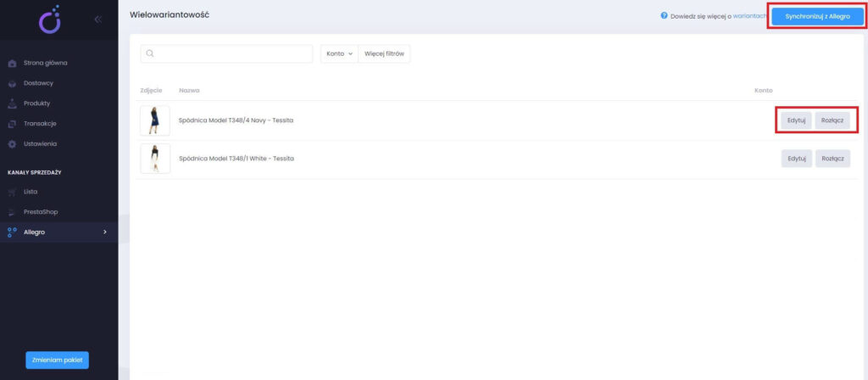Click the magnifier icon in search field

tap(149, 53)
